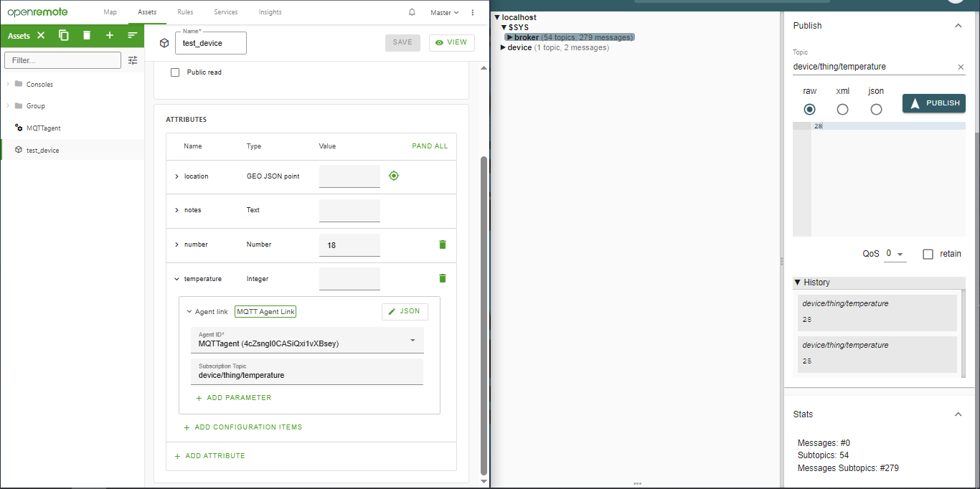Open the sort icon in Assets header

point(133,35)
